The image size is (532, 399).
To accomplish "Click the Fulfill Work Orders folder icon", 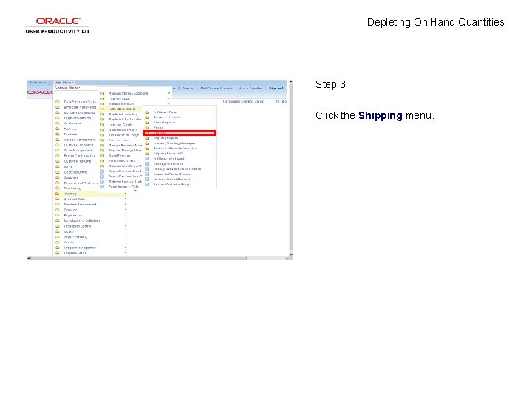I will [x=102, y=161].
